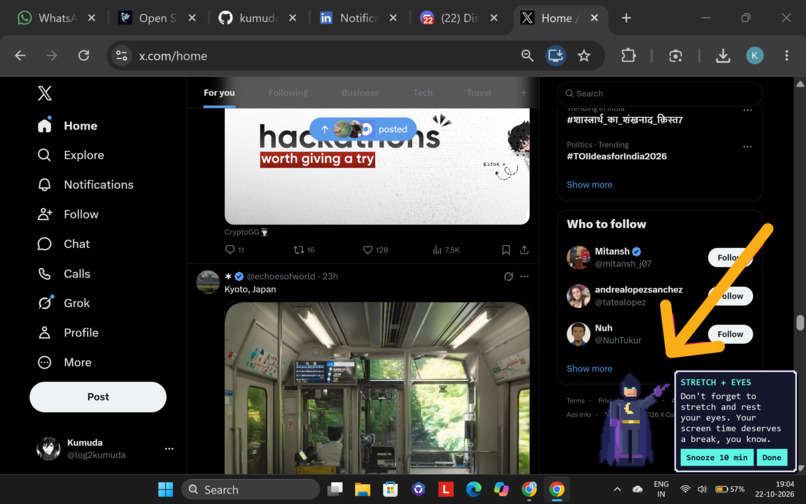Expand the More menu in sidebar
The width and height of the screenshot is (806, 504).
[x=64, y=362]
